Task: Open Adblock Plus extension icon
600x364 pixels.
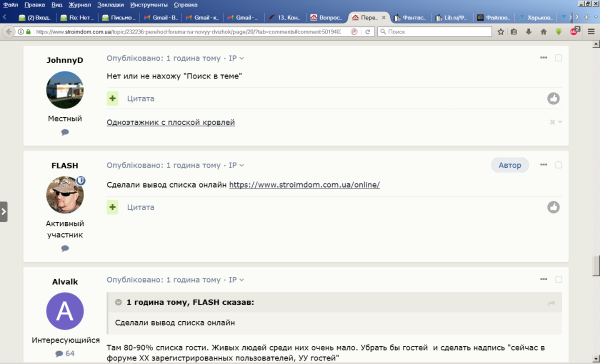Action: (574, 31)
